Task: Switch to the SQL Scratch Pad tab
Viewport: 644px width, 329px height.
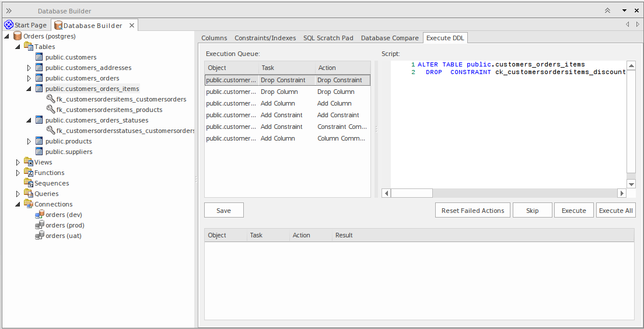Action: (328, 38)
